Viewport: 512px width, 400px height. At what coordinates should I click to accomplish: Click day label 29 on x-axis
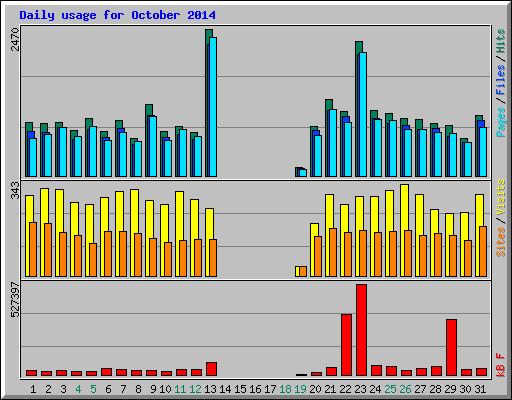point(450,389)
